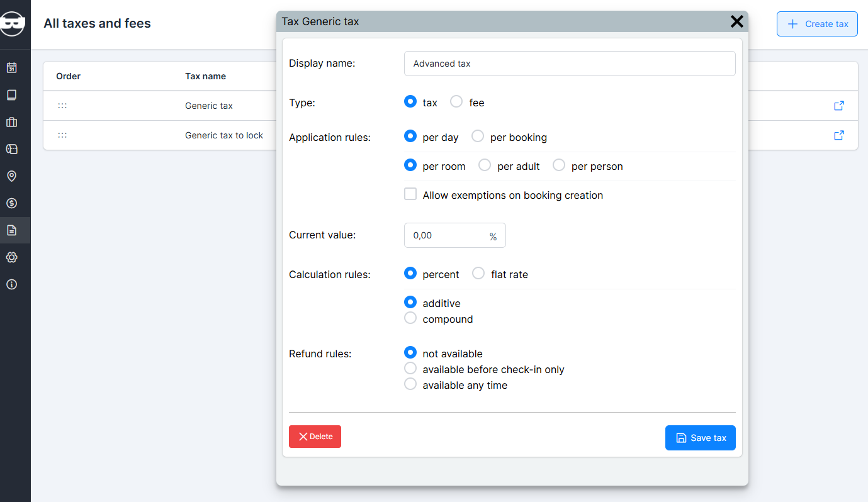Click the Display name input field
The width and height of the screenshot is (868, 502).
pos(569,64)
